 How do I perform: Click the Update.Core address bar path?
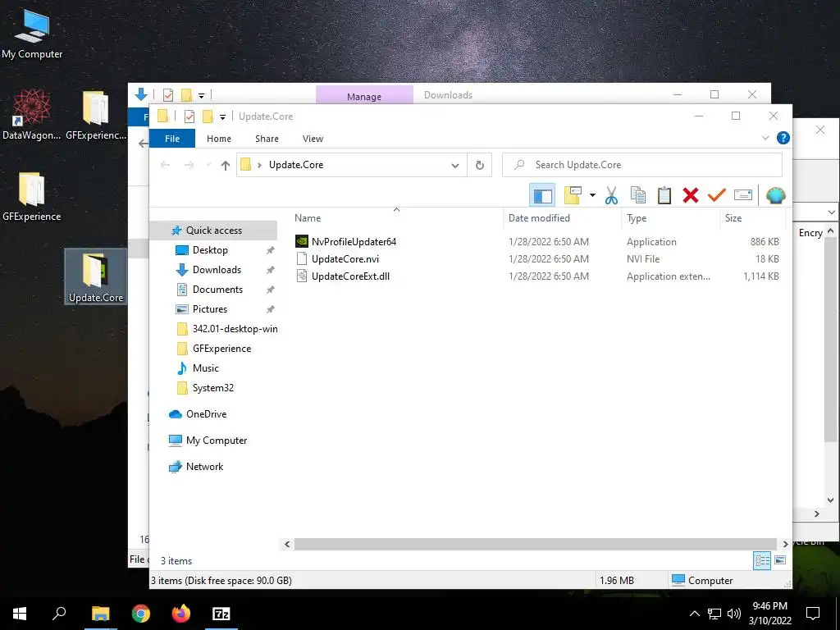(x=295, y=165)
